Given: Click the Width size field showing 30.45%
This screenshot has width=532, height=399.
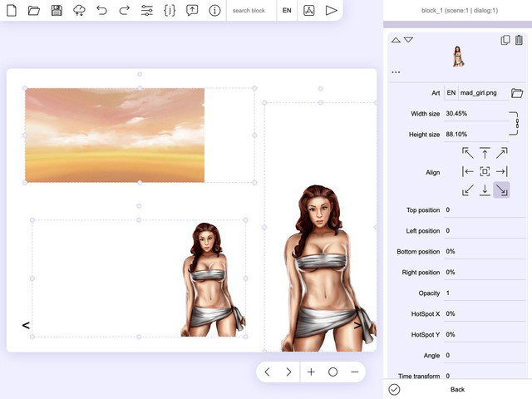Looking at the screenshot, I should click(x=475, y=114).
